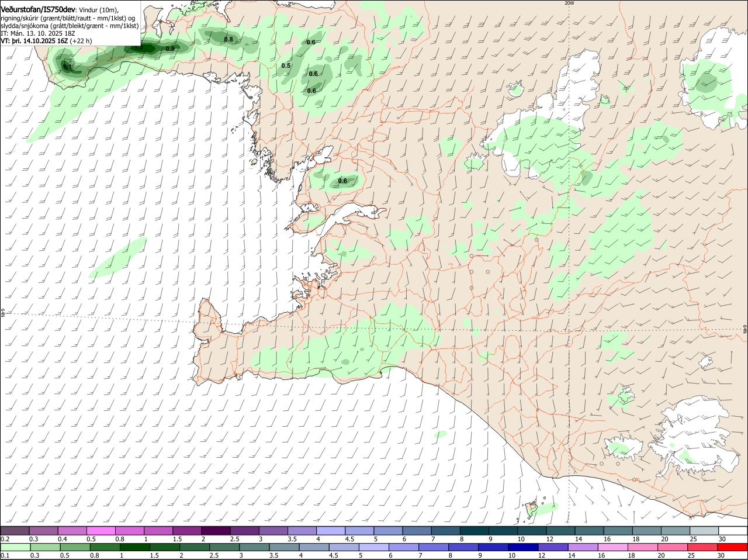Click the '0.2' label in the upper legend row

(x=5, y=539)
